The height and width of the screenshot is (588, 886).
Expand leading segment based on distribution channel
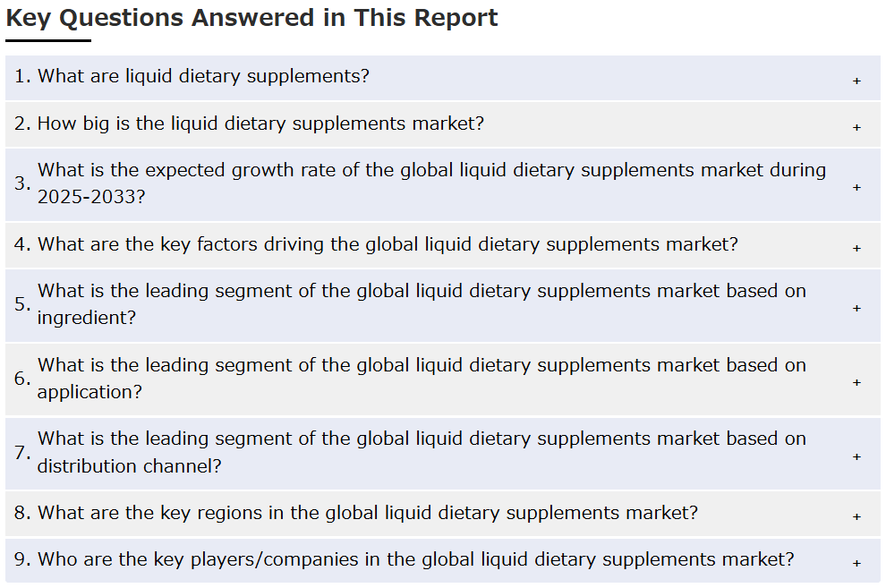443,454
